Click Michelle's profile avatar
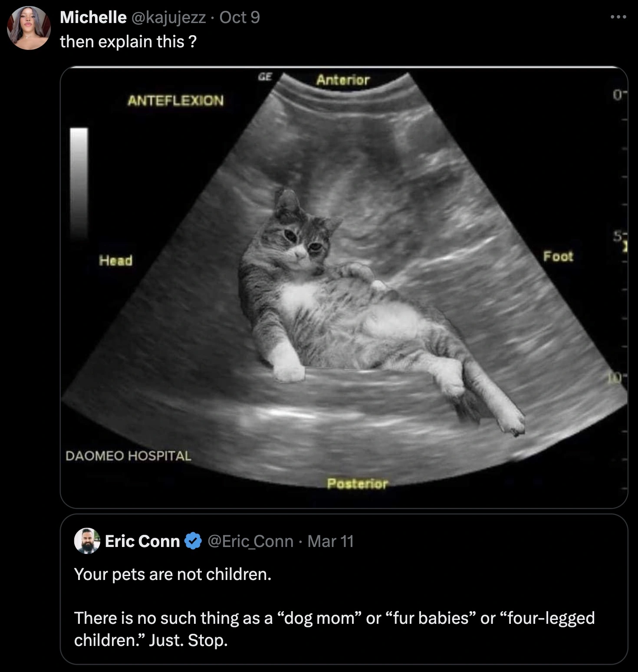This screenshot has width=638, height=672. pos(28,26)
